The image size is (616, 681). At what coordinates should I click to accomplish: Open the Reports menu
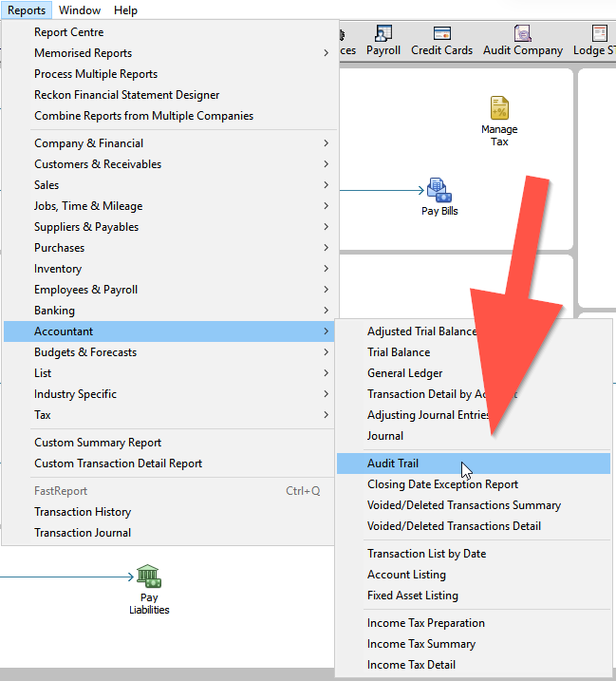pos(27,10)
